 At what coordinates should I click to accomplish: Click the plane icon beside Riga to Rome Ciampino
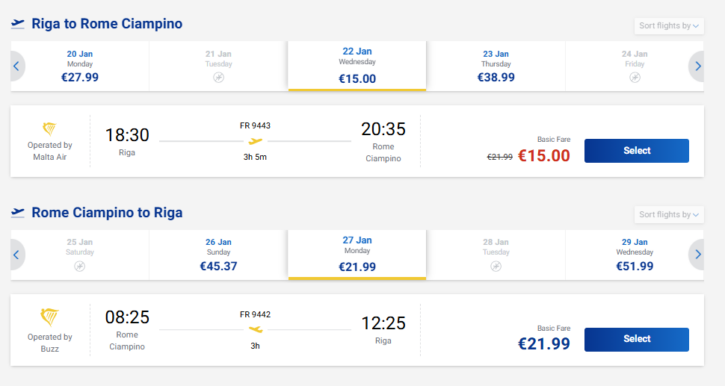coord(18,24)
